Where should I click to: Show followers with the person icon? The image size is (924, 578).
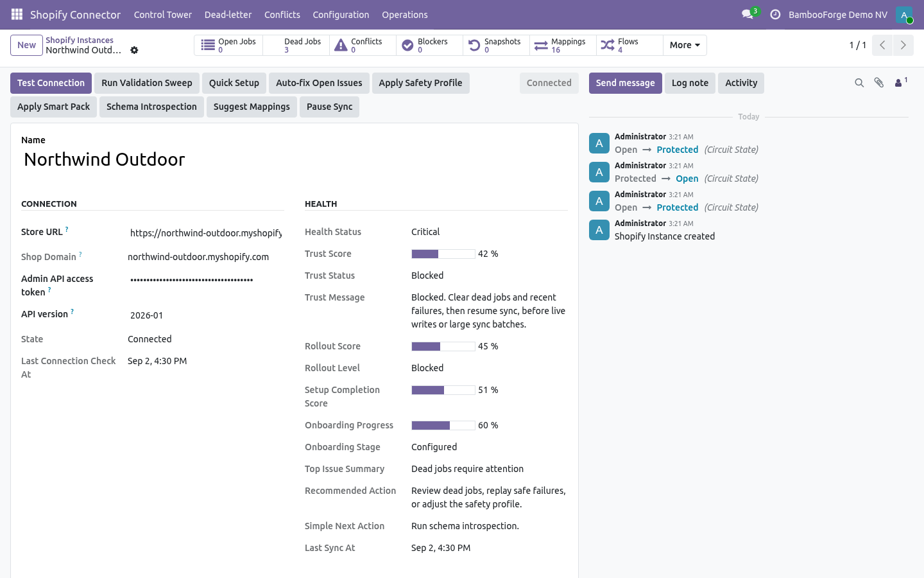point(901,83)
